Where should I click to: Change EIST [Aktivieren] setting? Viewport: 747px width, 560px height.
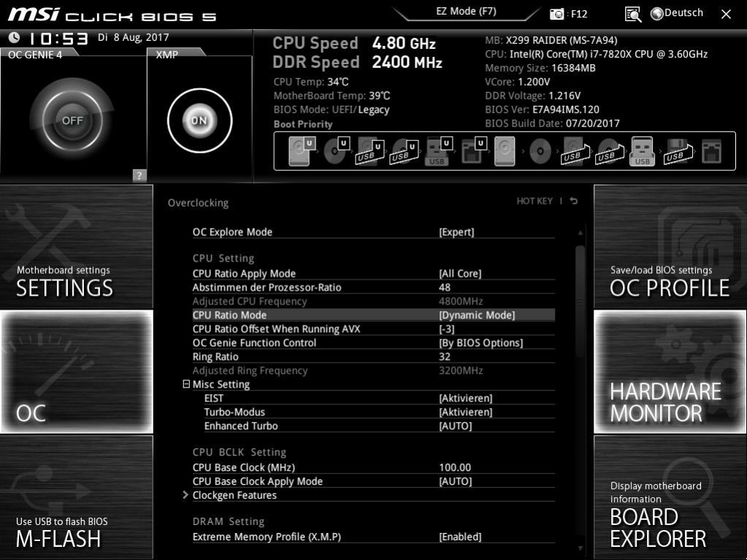465,398
